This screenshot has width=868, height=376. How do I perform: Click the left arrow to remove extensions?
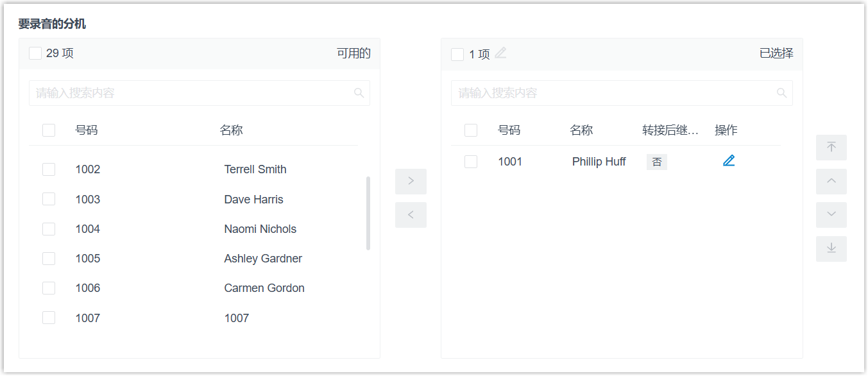[x=411, y=215]
